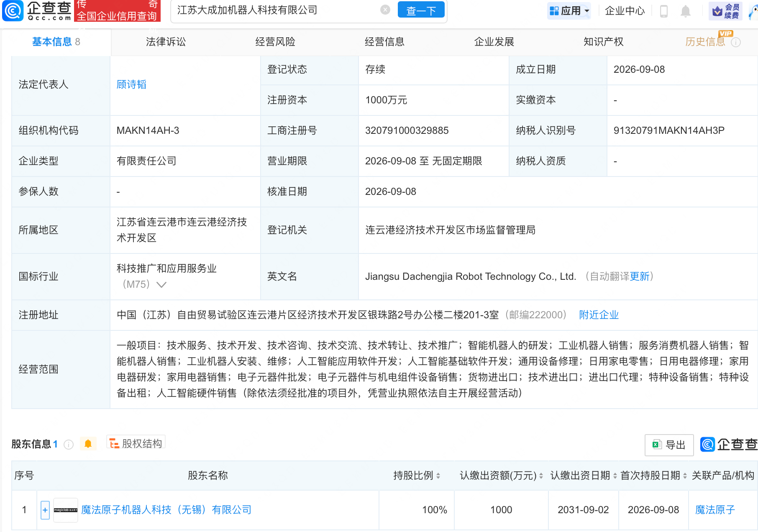The height and width of the screenshot is (532, 758).
Task: Clear the company name search field
Action: (x=385, y=10)
